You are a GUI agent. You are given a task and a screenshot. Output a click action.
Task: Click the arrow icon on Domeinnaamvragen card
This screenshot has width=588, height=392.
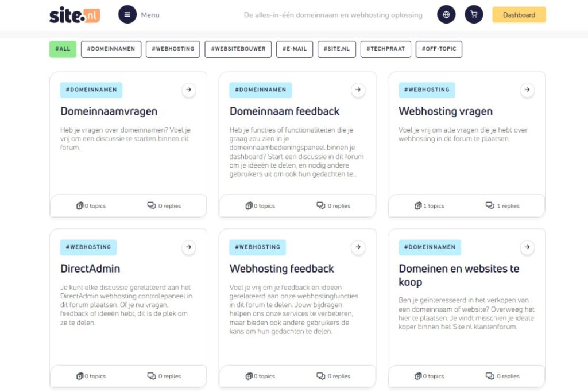pos(189,90)
